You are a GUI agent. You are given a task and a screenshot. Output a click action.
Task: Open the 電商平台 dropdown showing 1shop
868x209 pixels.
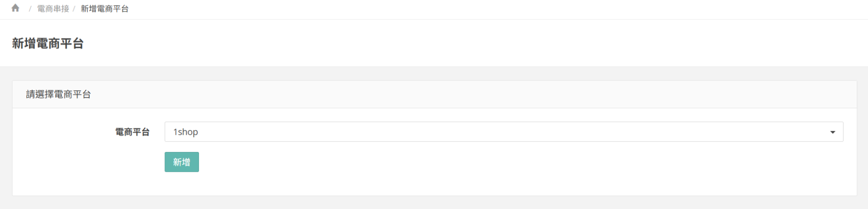point(503,132)
